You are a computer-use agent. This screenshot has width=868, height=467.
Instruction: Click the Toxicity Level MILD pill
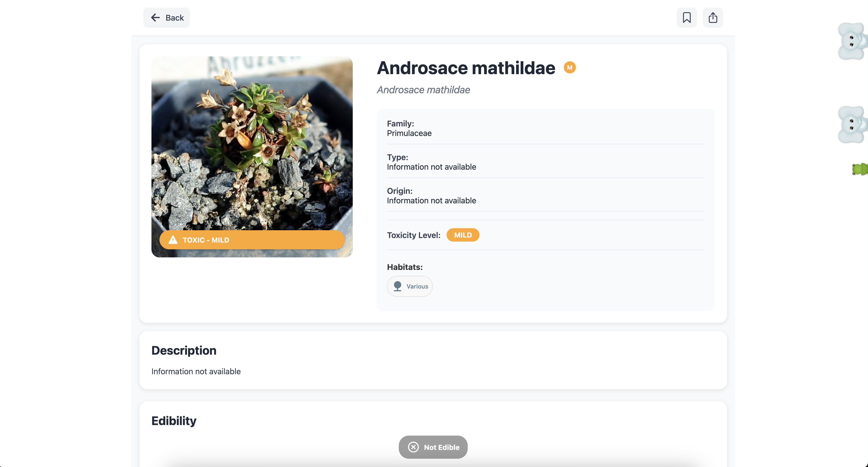463,235
